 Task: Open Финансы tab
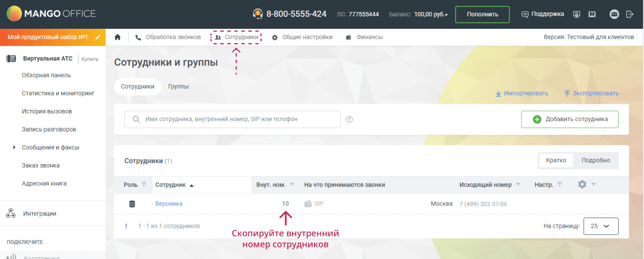364,37
